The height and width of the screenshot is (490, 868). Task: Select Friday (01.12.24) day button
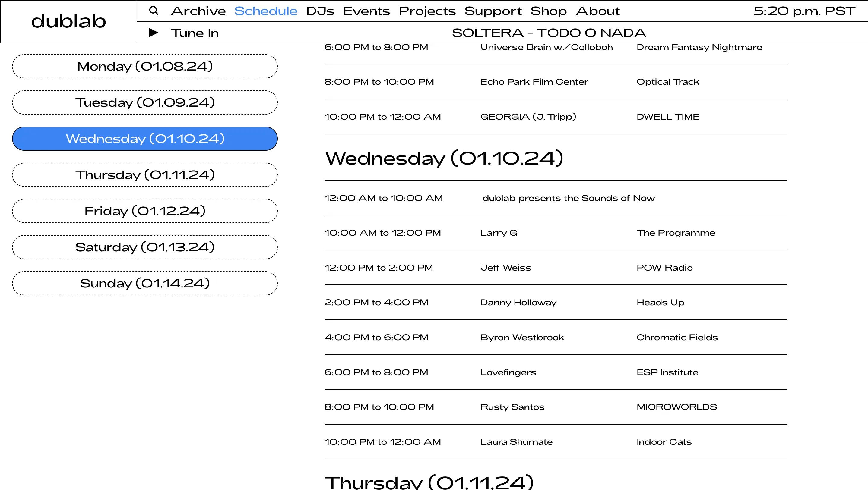click(x=145, y=211)
